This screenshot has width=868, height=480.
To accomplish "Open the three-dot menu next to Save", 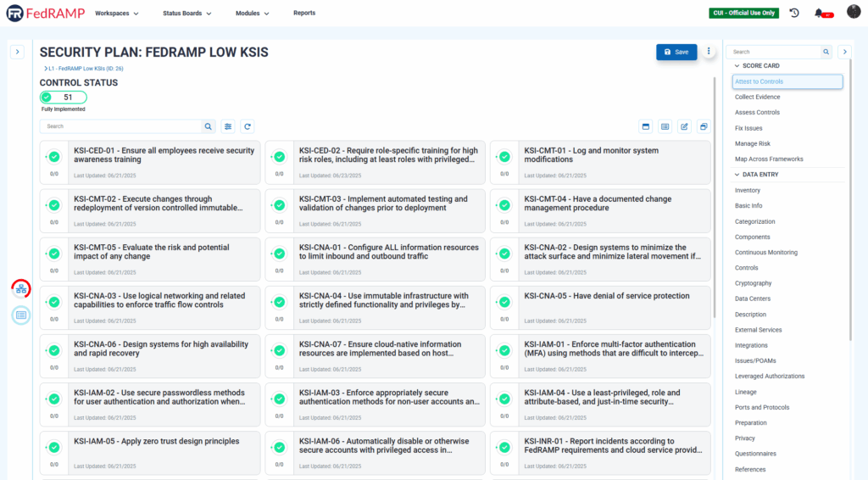I will coord(709,52).
